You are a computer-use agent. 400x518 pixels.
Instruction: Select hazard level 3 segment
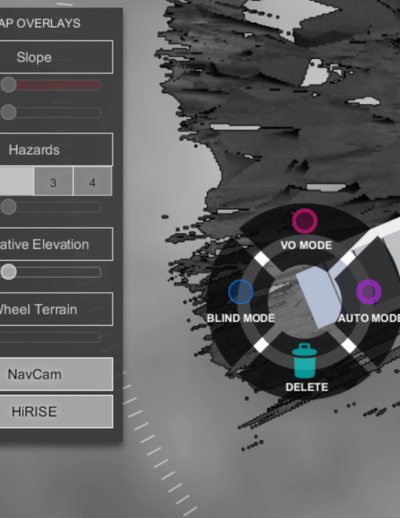tap(53, 181)
